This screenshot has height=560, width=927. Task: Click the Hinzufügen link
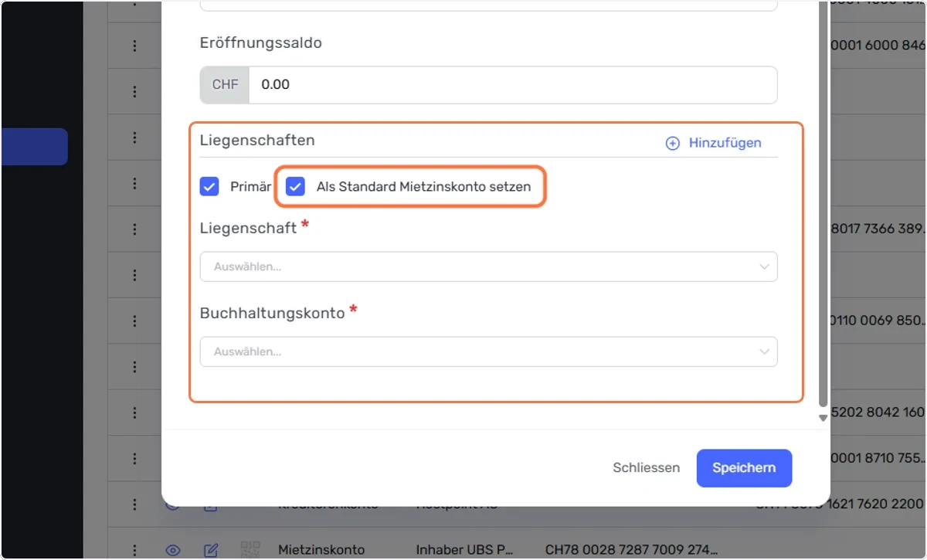click(725, 143)
